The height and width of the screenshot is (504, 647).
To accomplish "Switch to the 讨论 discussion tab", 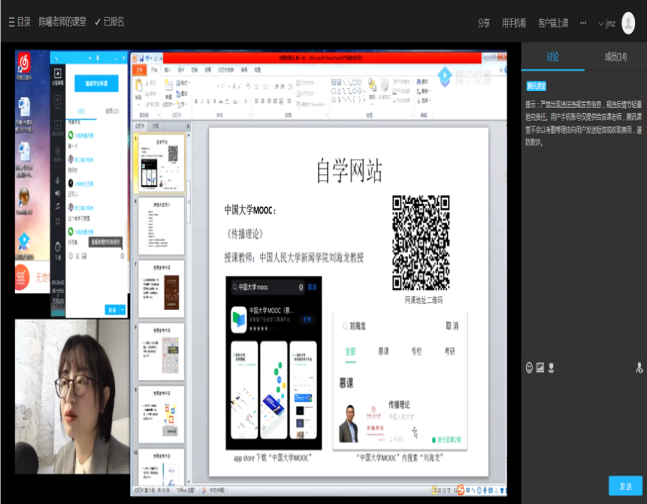I will pos(552,56).
